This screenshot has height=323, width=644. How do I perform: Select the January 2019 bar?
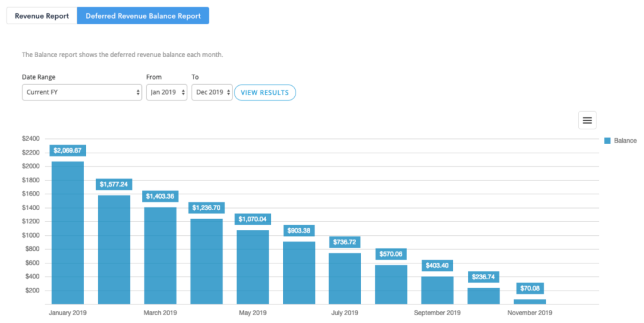click(x=67, y=232)
